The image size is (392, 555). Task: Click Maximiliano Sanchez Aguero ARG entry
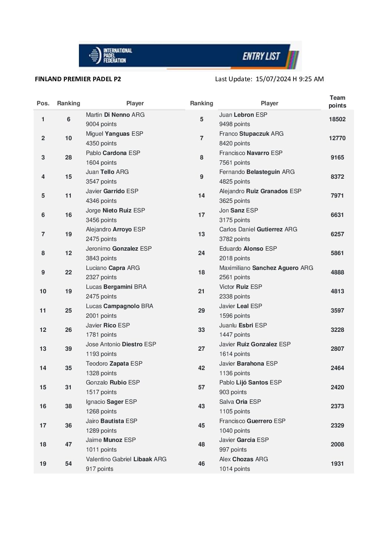pos(266,268)
